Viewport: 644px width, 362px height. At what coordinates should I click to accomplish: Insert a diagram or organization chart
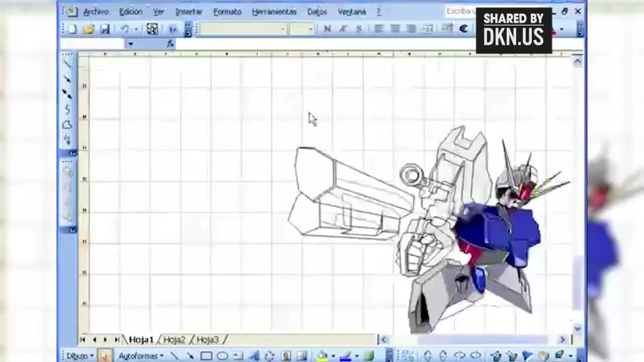coord(270,356)
